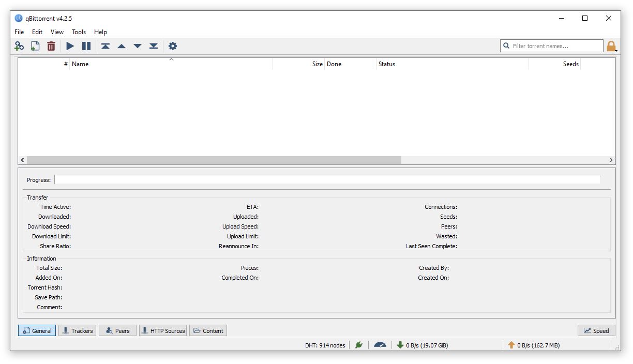Open the Help menu
This screenshot has height=364, width=633.
[101, 32]
